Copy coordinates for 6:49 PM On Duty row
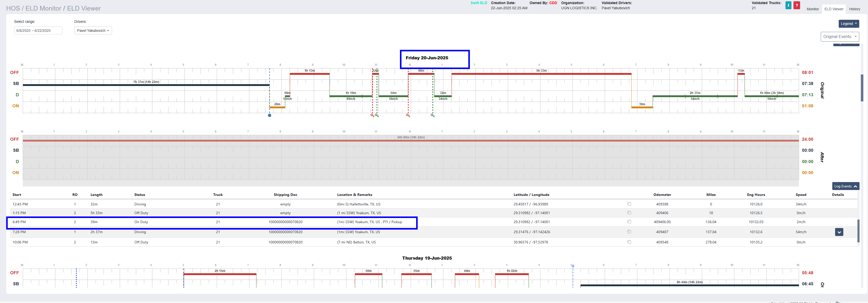 (629, 222)
